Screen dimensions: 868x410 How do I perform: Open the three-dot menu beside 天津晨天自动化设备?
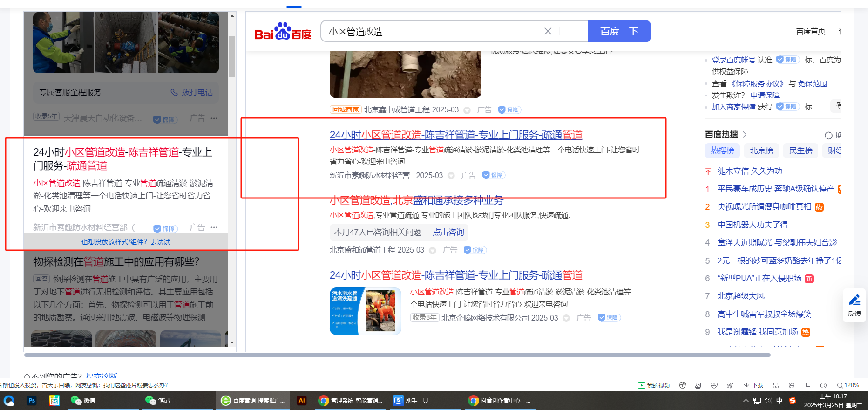[x=214, y=118]
